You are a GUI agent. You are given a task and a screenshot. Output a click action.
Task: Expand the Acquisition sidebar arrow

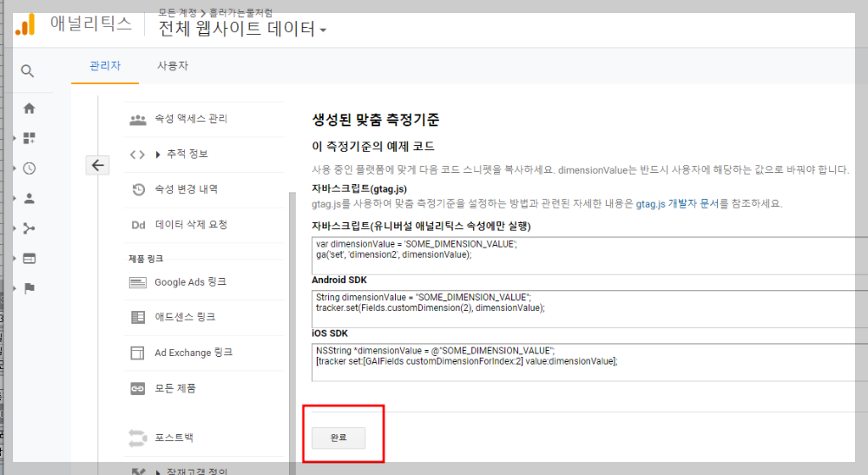click(x=15, y=228)
